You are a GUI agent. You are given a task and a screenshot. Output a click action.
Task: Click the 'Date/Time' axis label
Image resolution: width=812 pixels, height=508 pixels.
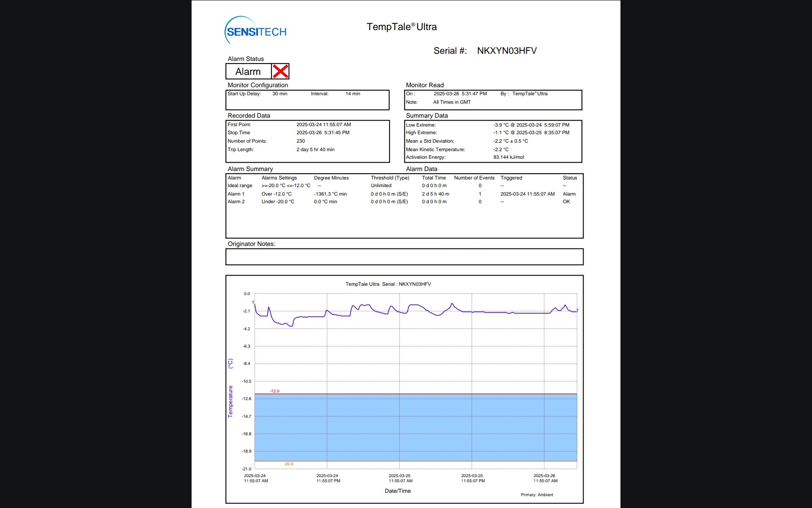pos(398,491)
